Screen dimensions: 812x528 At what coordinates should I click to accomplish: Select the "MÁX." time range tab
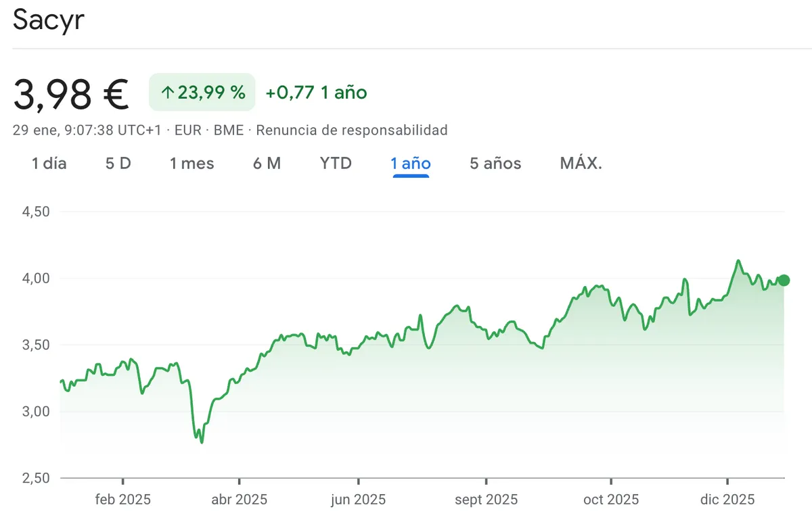pyautogui.click(x=581, y=164)
